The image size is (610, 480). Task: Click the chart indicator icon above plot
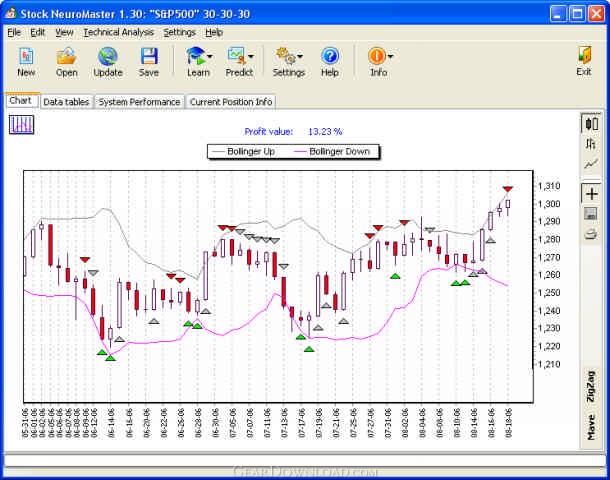click(21, 125)
